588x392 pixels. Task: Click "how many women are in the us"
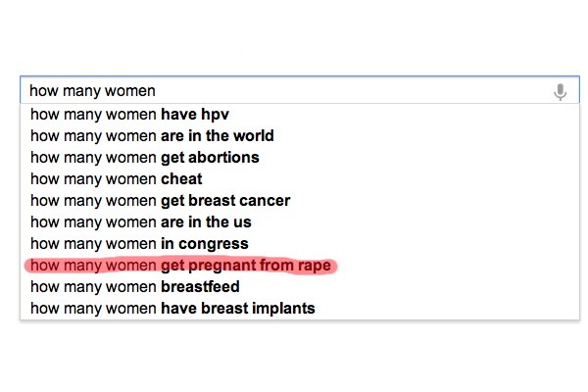click(x=141, y=221)
